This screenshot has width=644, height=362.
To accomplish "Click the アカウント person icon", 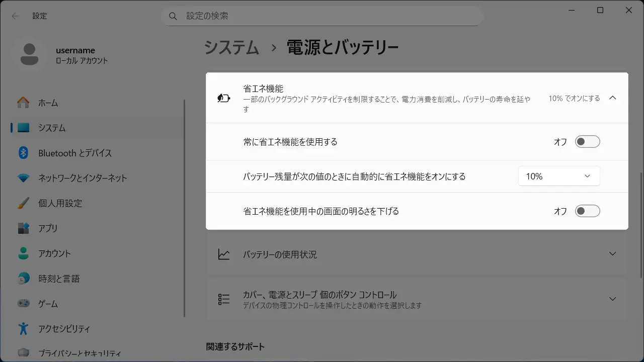I will click(23, 253).
